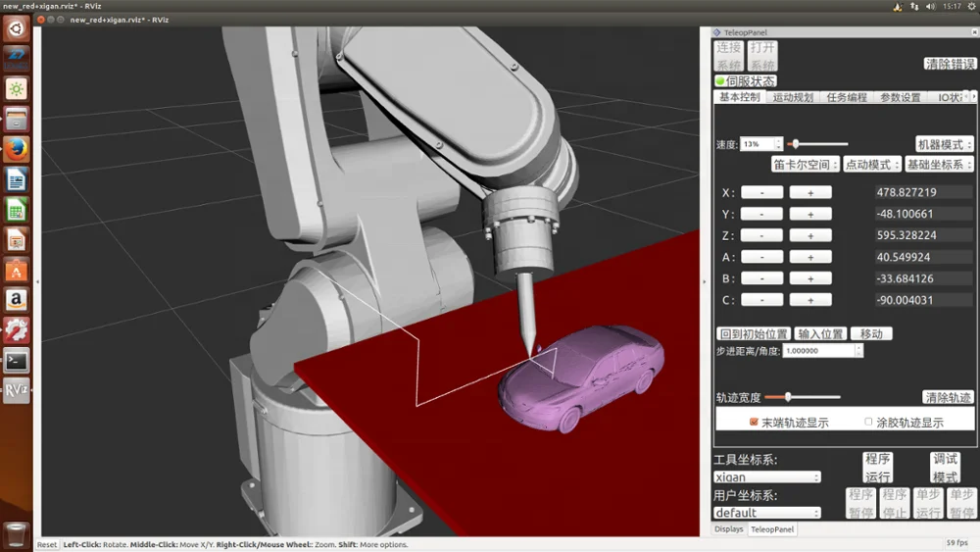The height and width of the screenshot is (552, 980).
Task: Open the Amazon launcher icon
Action: pos(17,299)
